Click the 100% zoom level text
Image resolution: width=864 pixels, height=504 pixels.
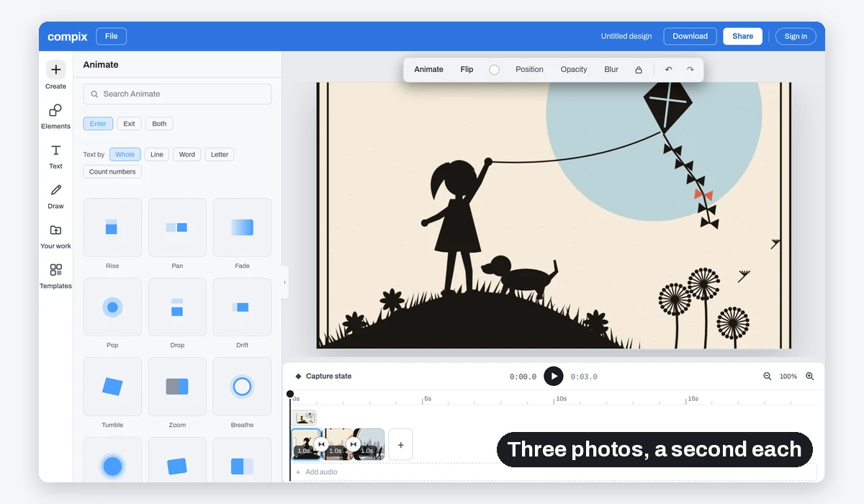tap(788, 377)
